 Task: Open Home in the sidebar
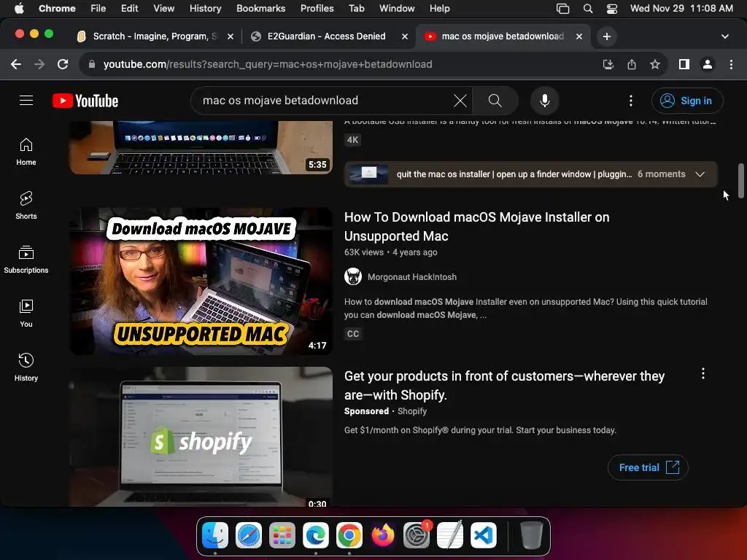point(26,152)
